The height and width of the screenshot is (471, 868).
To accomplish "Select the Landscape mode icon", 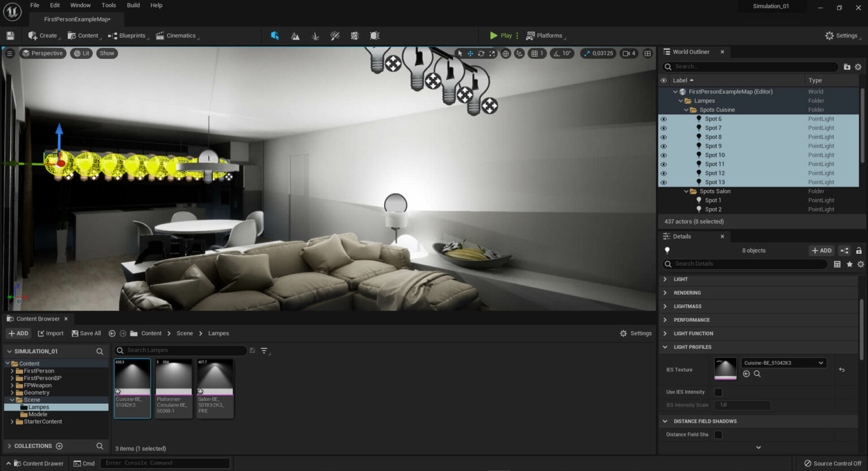I will 295,36.
